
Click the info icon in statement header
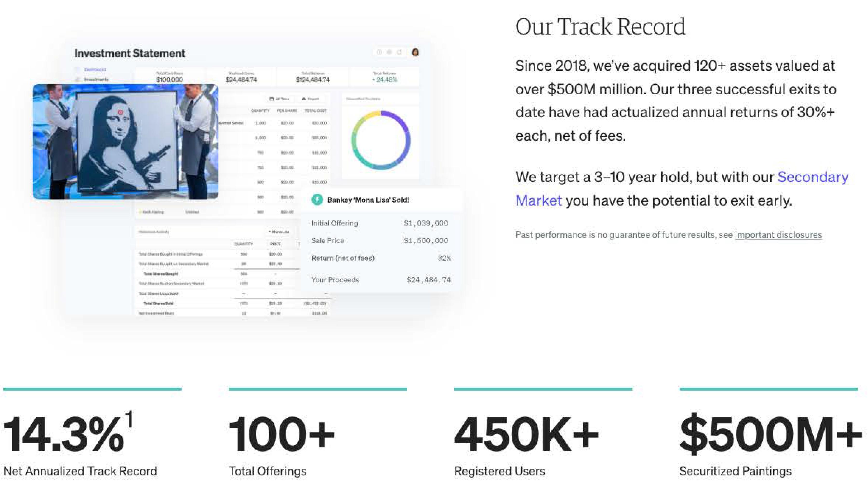[379, 52]
